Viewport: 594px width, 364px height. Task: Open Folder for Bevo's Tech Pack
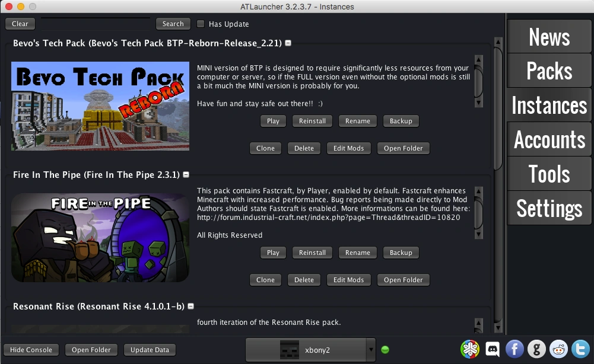(403, 148)
